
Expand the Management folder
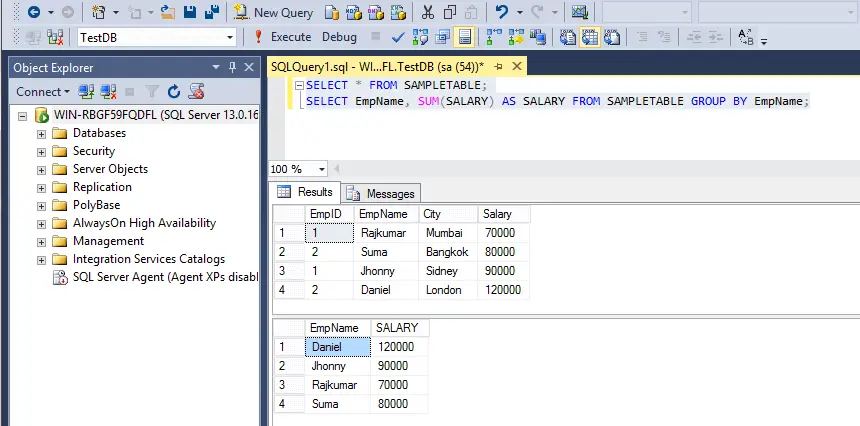[x=41, y=242]
